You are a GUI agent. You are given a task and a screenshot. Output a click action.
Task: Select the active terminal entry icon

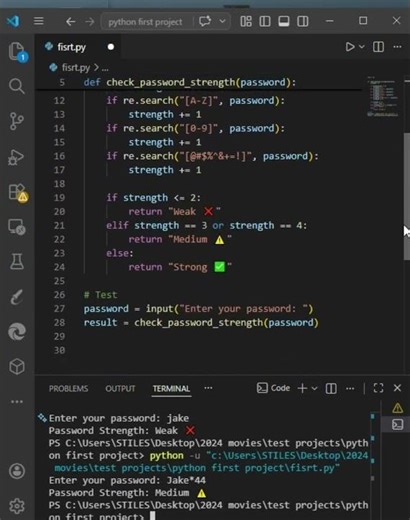point(397,425)
